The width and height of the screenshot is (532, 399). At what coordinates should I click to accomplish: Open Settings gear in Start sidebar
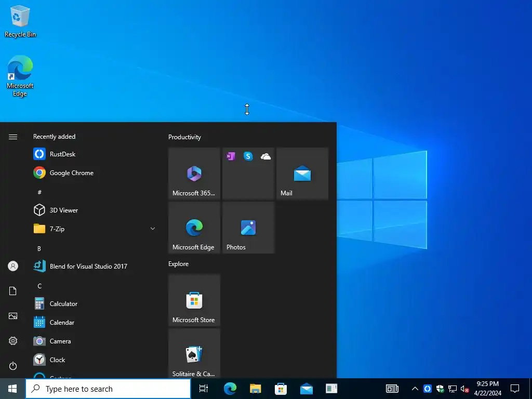[x=13, y=341]
